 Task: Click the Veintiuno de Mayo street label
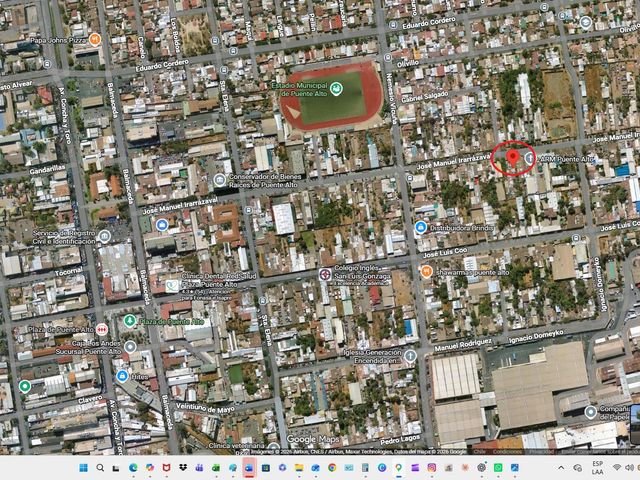(205, 408)
